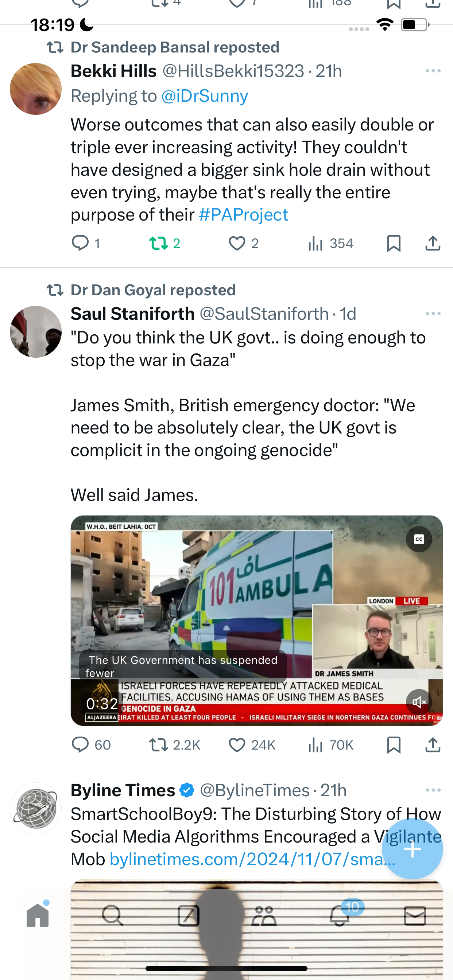Open the bylinetimes.com article link

click(x=252, y=859)
